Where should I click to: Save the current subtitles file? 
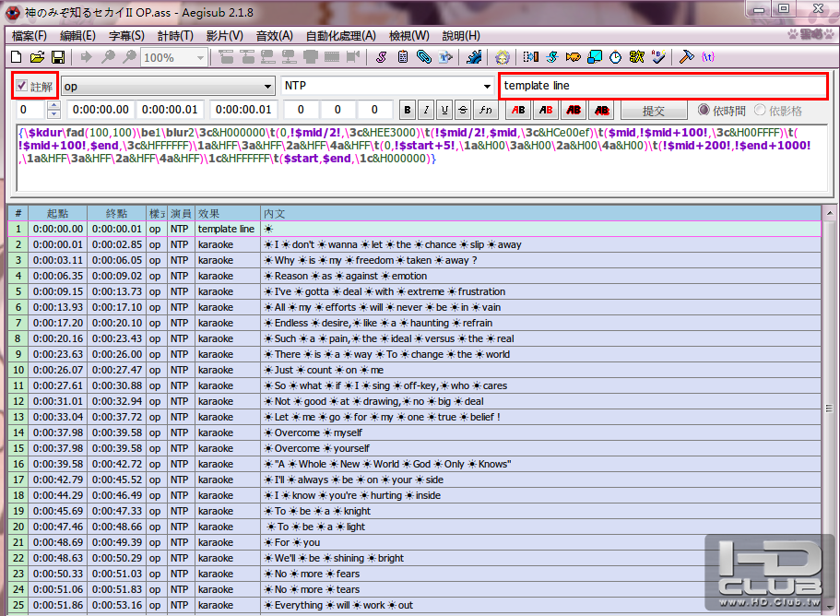[x=58, y=57]
